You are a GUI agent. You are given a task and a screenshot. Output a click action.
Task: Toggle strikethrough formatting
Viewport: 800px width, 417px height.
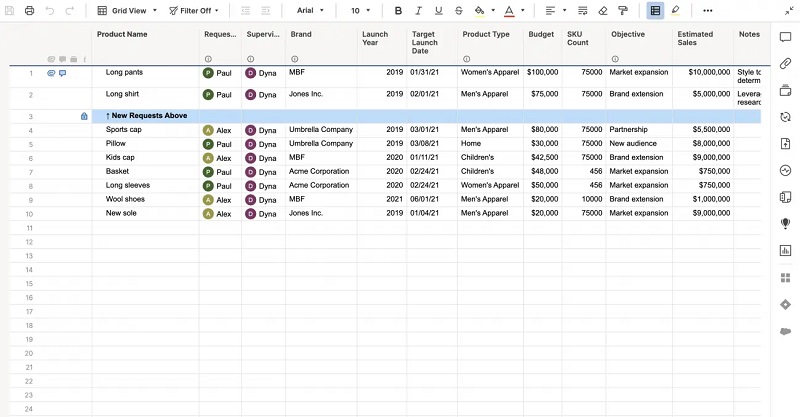click(x=458, y=10)
